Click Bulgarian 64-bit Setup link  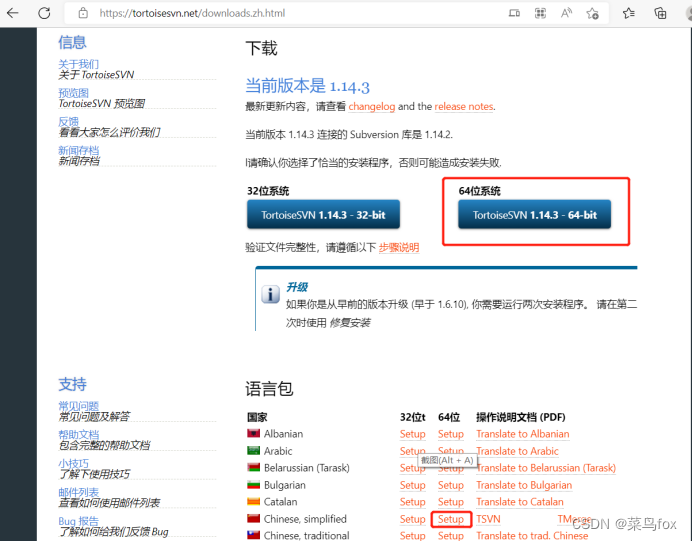point(451,485)
